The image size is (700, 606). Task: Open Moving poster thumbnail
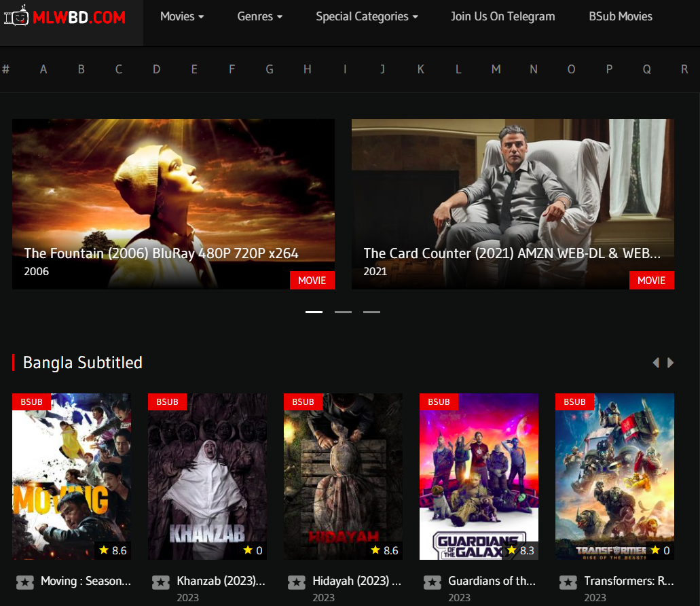pyautogui.click(x=71, y=476)
